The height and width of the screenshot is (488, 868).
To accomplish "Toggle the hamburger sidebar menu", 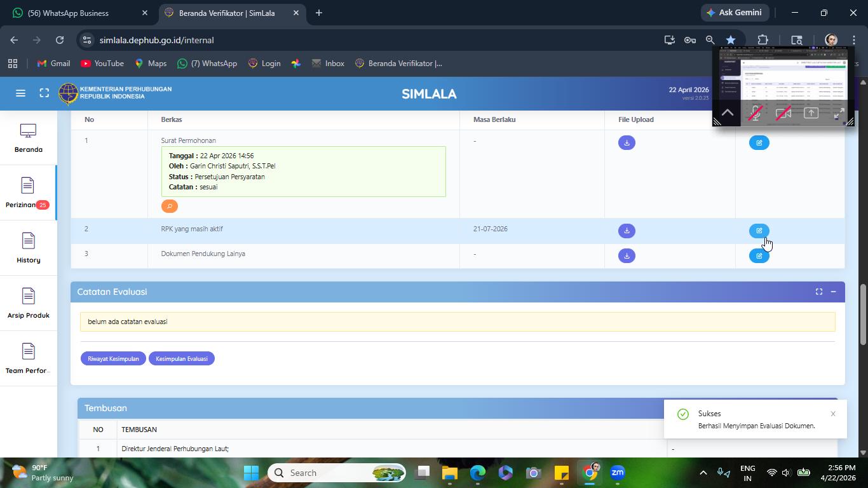I will click(x=20, y=93).
